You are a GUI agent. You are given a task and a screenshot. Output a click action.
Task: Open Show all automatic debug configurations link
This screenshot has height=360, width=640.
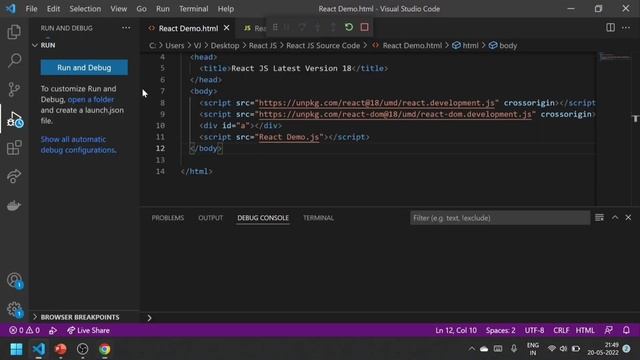click(x=78, y=144)
